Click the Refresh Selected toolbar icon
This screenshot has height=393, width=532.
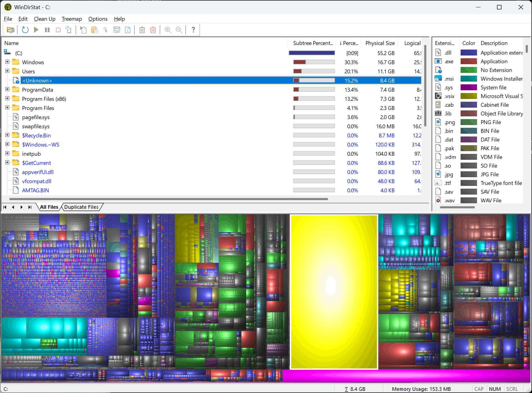pyautogui.click(x=69, y=30)
